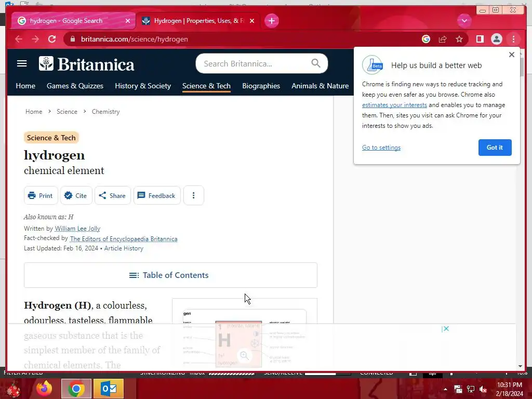532x399 pixels.
Task: Reload the Britannica page
Action: click(x=52, y=39)
